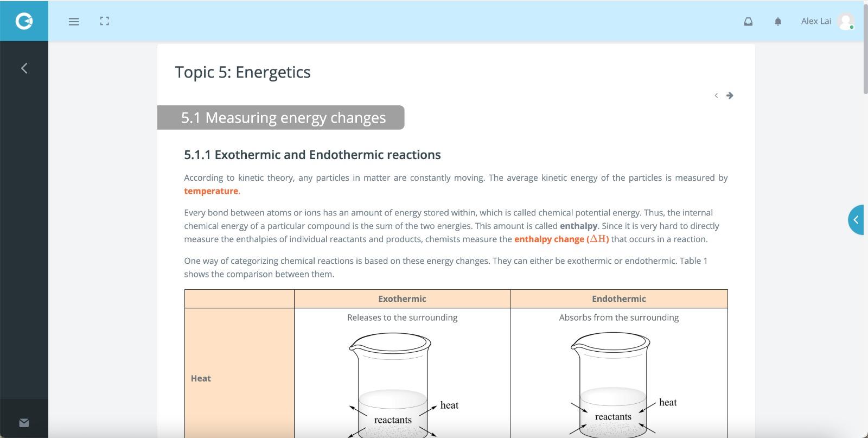
Task: Click the app logo in top-left corner
Action: click(x=24, y=21)
